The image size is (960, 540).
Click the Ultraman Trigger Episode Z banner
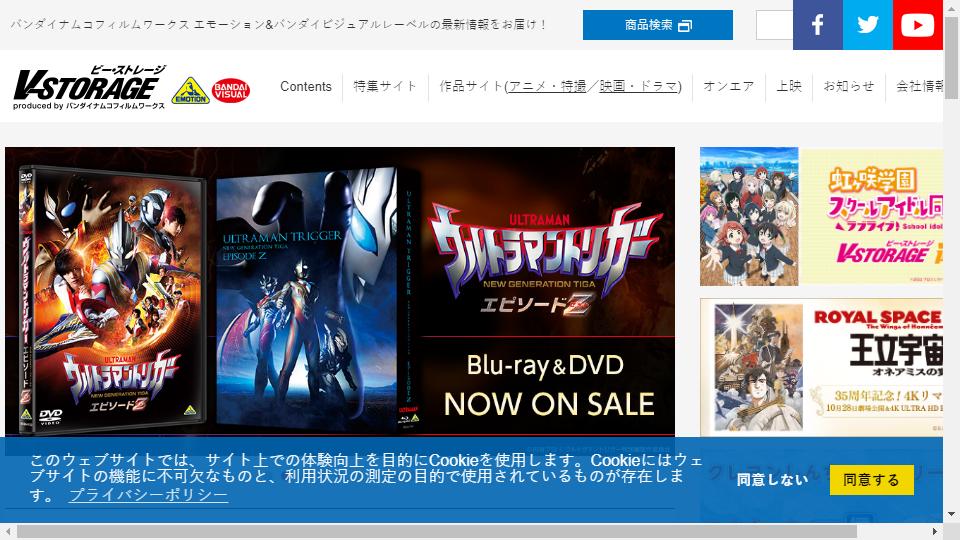(340, 291)
